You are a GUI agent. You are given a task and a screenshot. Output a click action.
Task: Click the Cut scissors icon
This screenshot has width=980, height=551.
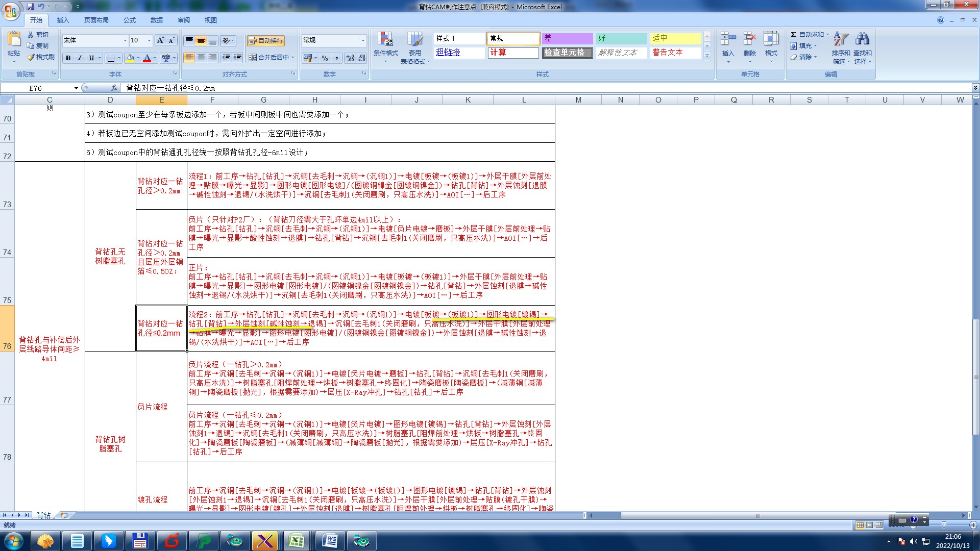[x=31, y=35]
